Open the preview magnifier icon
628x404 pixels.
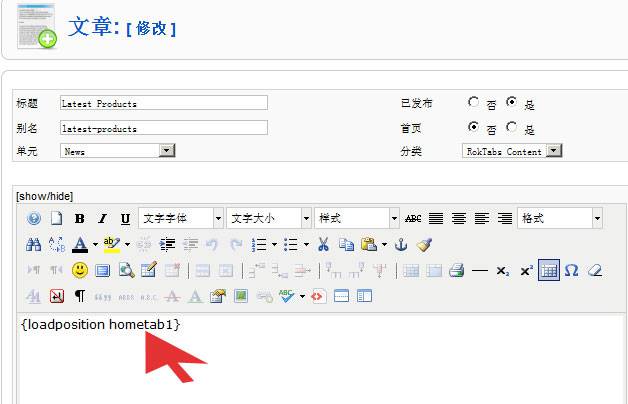click(126, 271)
